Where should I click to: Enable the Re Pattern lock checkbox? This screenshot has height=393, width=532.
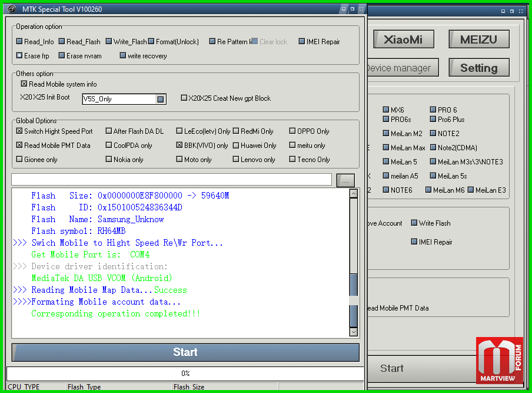click(212, 41)
